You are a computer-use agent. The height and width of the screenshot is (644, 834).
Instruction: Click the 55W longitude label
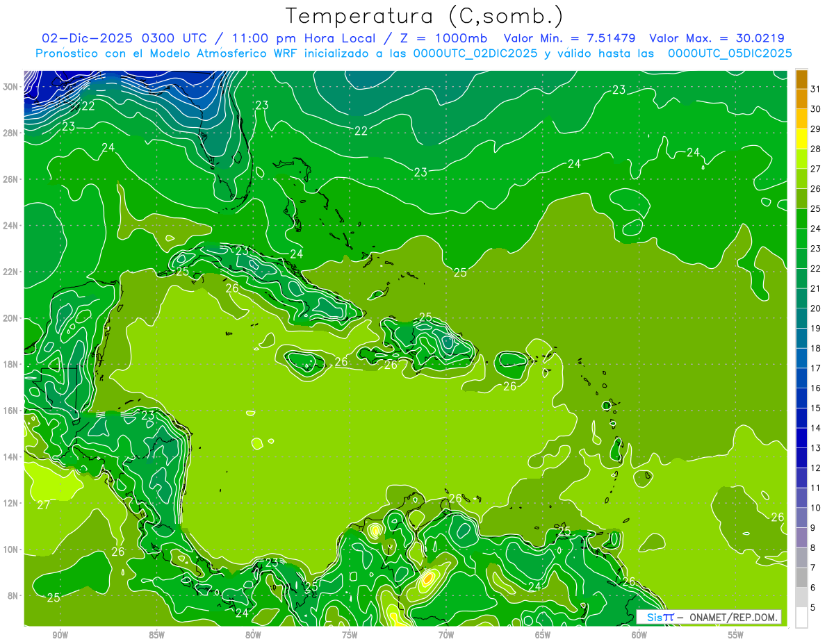(736, 636)
